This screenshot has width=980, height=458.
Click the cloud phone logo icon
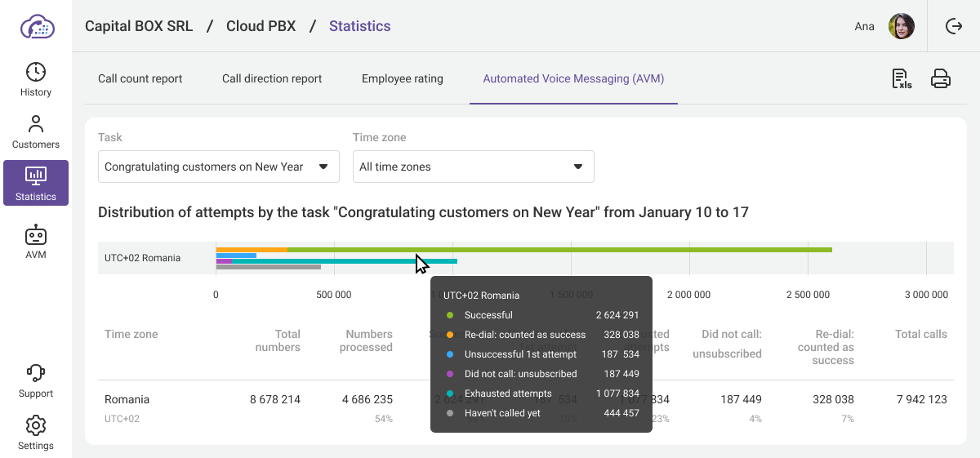[x=37, y=26]
